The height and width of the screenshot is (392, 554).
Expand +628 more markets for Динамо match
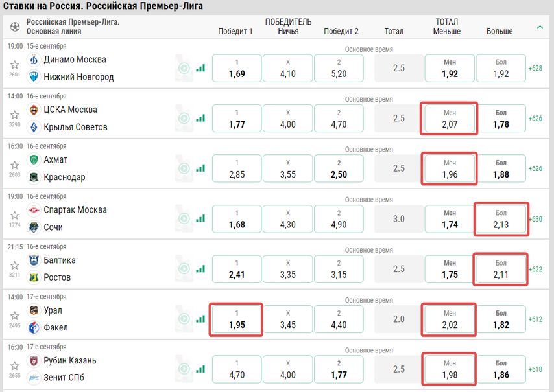coord(535,69)
